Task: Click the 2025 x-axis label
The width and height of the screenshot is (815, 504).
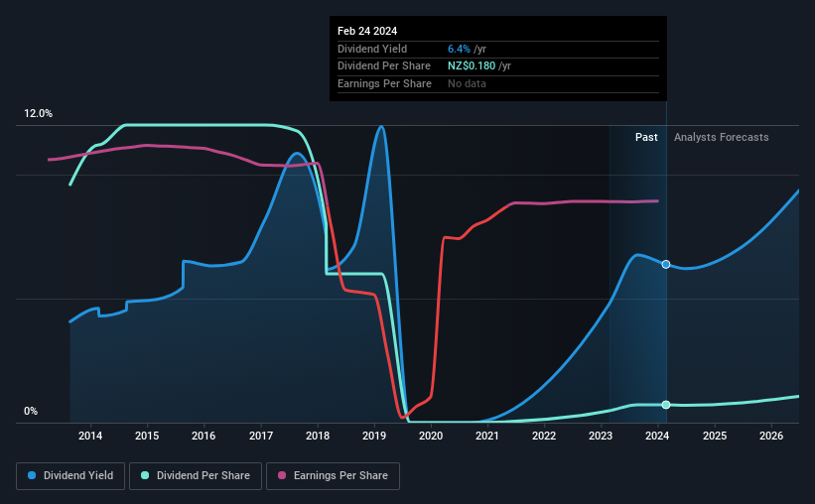Action: (715, 436)
